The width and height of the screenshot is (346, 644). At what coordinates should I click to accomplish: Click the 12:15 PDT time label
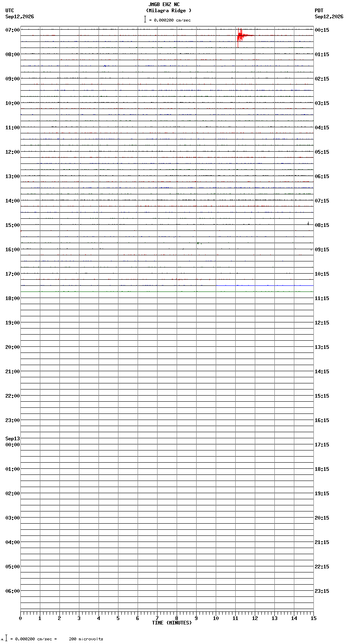pyautogui.click(x=322, y=323)
